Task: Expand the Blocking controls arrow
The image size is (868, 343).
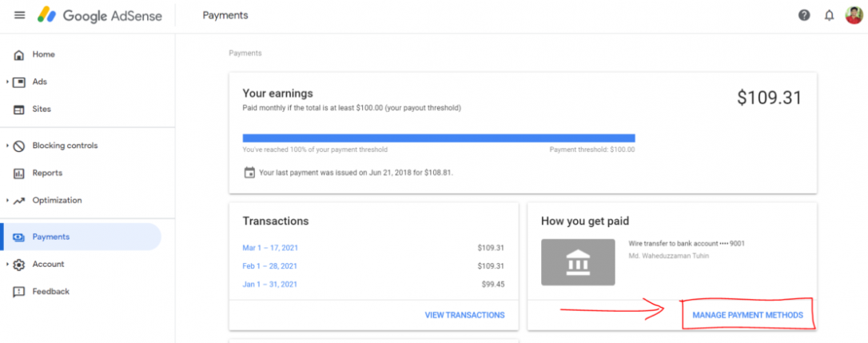Action: [x=7, y=146]
